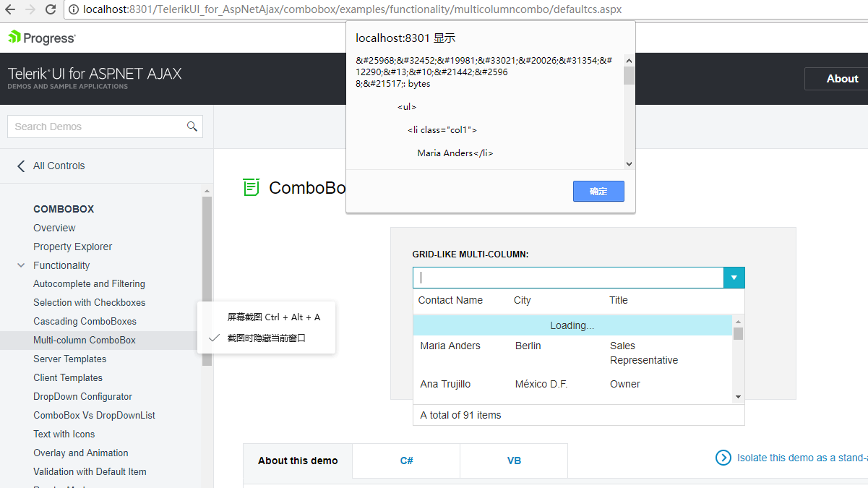This screenshot has height=488, width=868.
Task: Open ComboBox Vs DropDownList demo
Action: [x=94, y=415]
